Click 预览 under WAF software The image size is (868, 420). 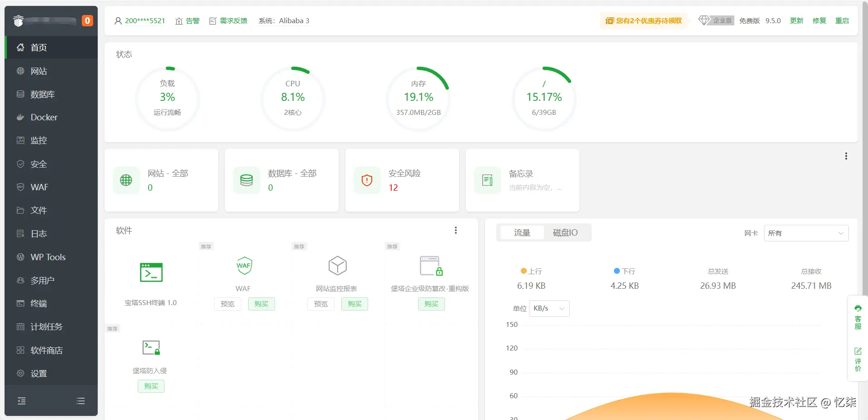tap(227, 304)
